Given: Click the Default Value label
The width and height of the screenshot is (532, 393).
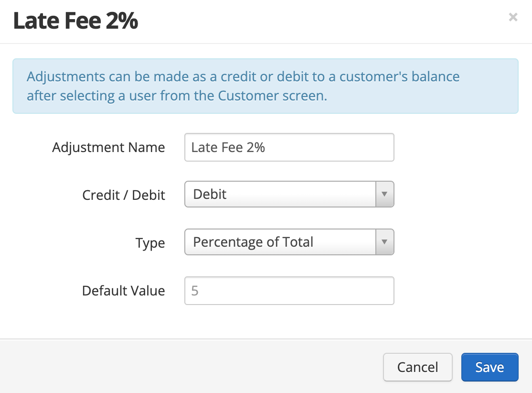Looking at the screenshot, I should pyautogui.click(x=124, y=291).
